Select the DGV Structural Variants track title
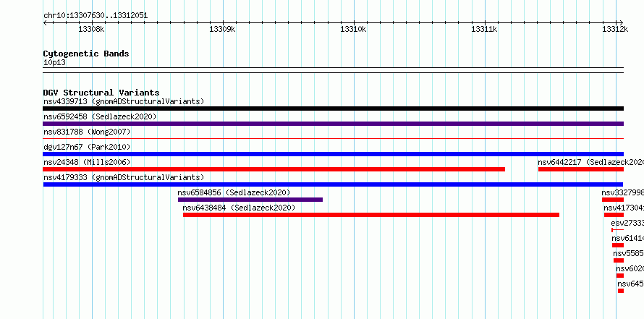The width and height of the screenshot is (644, 319). click(x=101, y=93)
